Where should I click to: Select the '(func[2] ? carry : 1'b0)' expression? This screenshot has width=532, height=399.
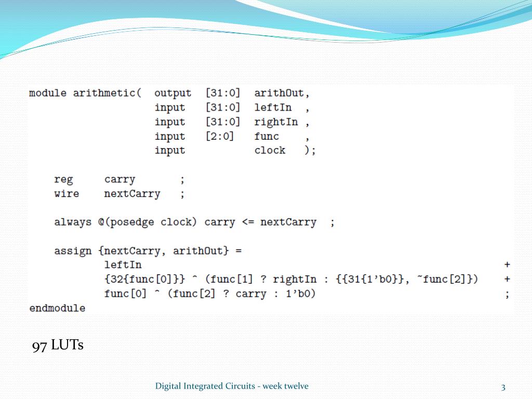click(242, 294)
